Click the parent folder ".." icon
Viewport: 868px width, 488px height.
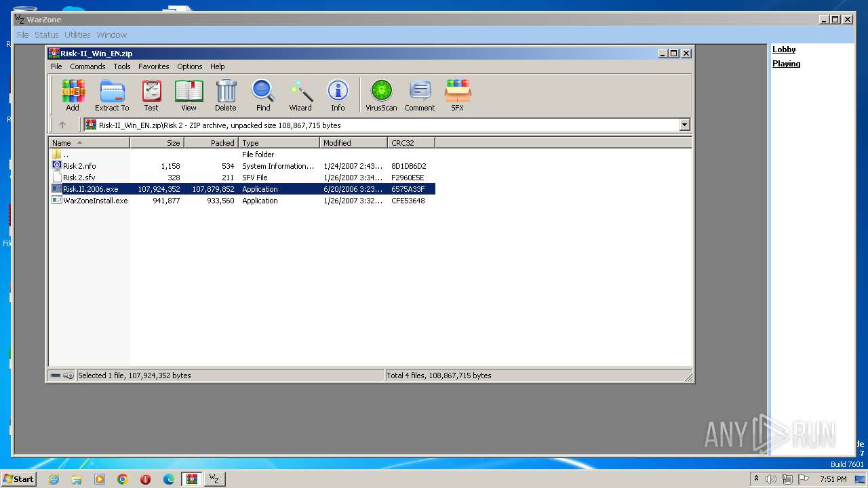(x=57, y=155)
